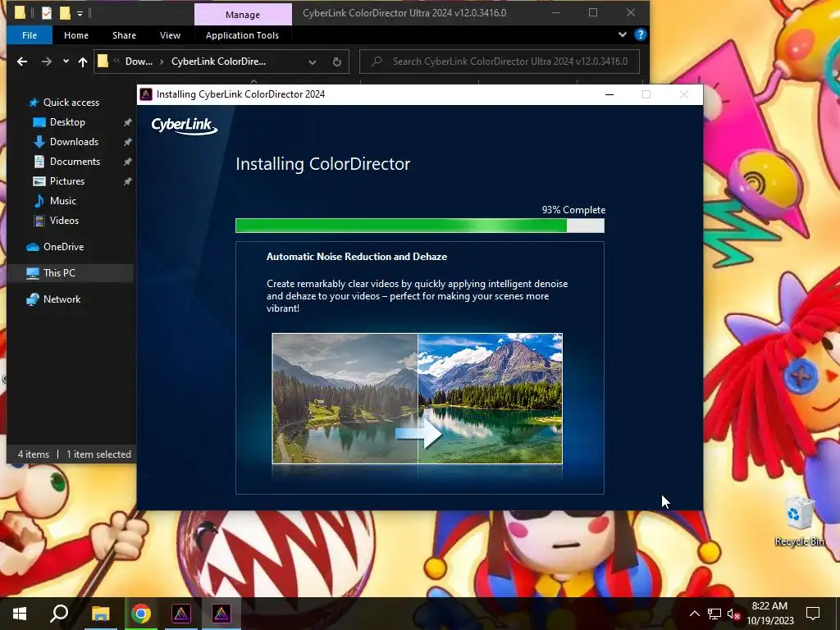Click the first ColorDirector taskbar icon
The width and height of the screenshot is (840, 630).
(181, 614)
